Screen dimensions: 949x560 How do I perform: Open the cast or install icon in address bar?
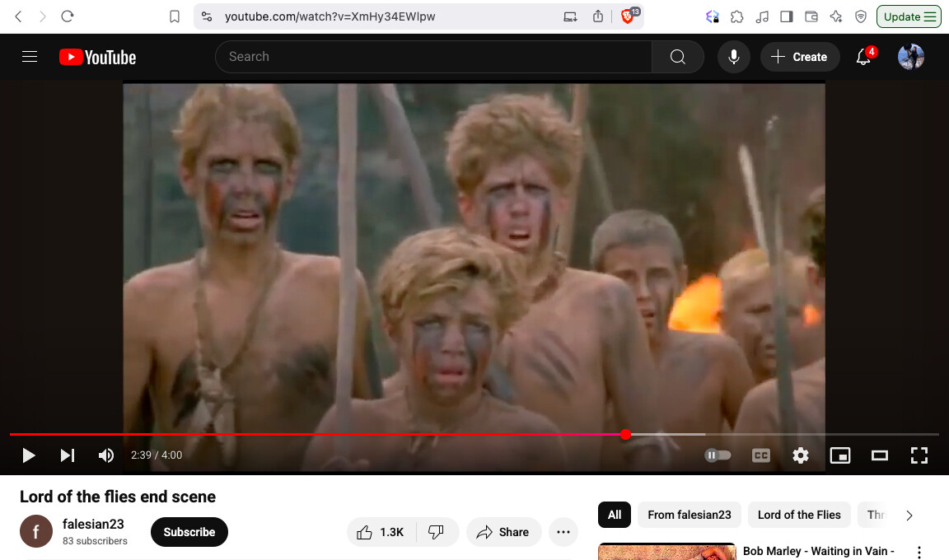tap(570, 16)
